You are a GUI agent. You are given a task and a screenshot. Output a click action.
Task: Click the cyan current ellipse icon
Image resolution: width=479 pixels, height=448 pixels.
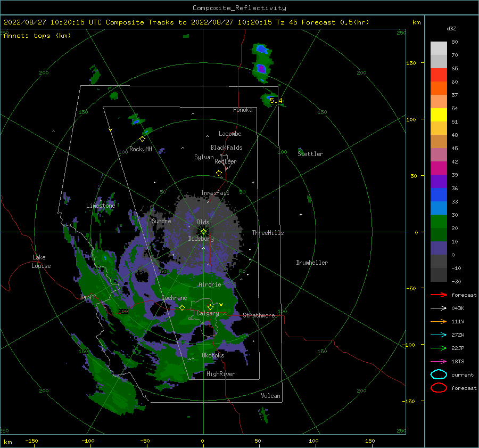(439, 374)
